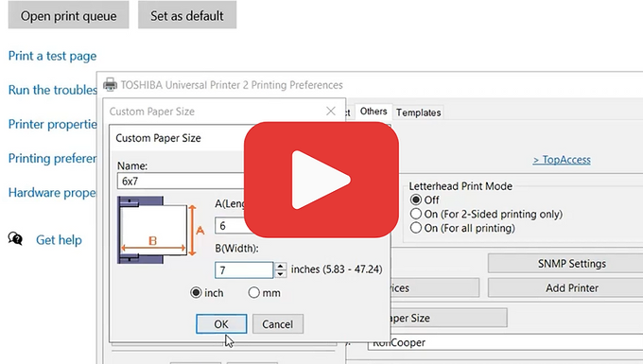Open Printing preferences link
Viewport: 643px width, 364px height.
53,158
